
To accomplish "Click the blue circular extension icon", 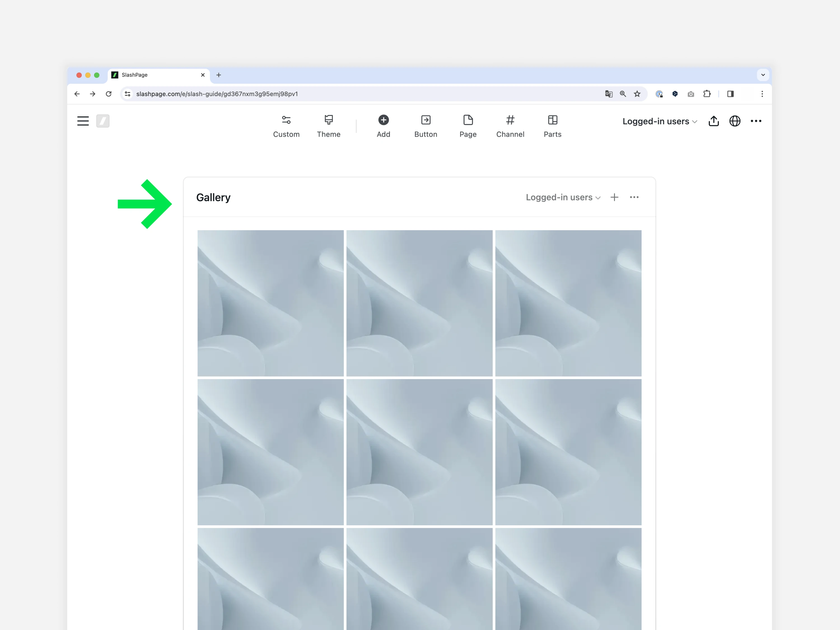I will 659,94.
